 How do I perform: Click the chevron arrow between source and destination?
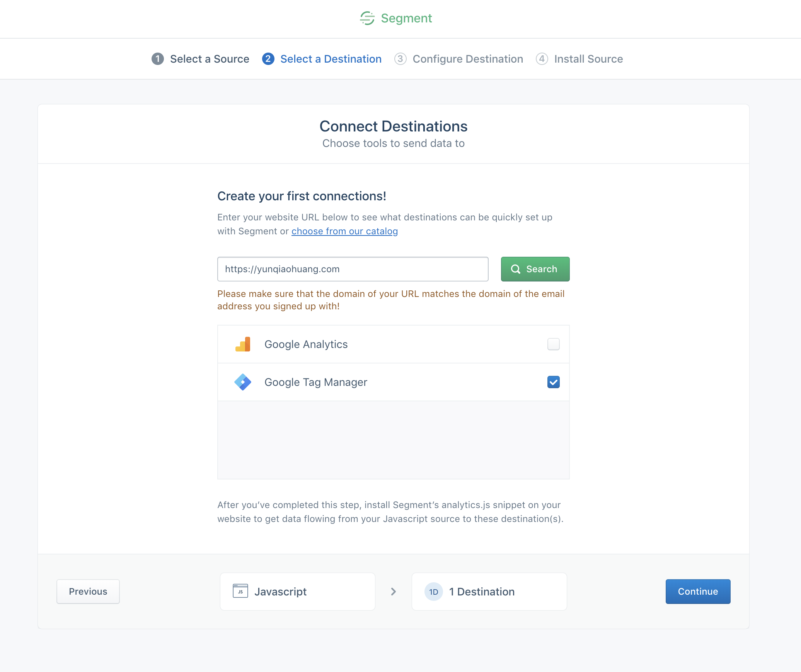click(x=394, y=592)
